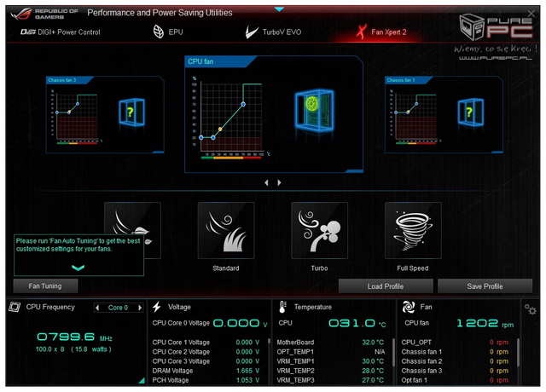Switch to next core with right arrow
The width and height of the screenshot is (546, 392).
click(x=140, y=308)
